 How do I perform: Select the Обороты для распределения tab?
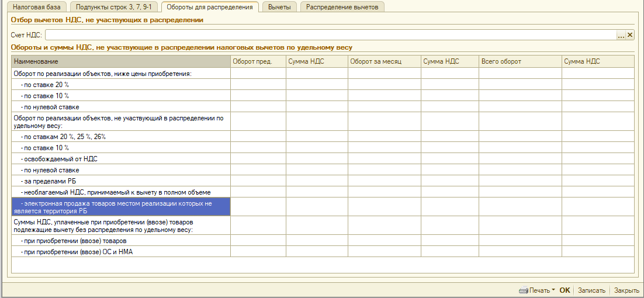point(209,7)
